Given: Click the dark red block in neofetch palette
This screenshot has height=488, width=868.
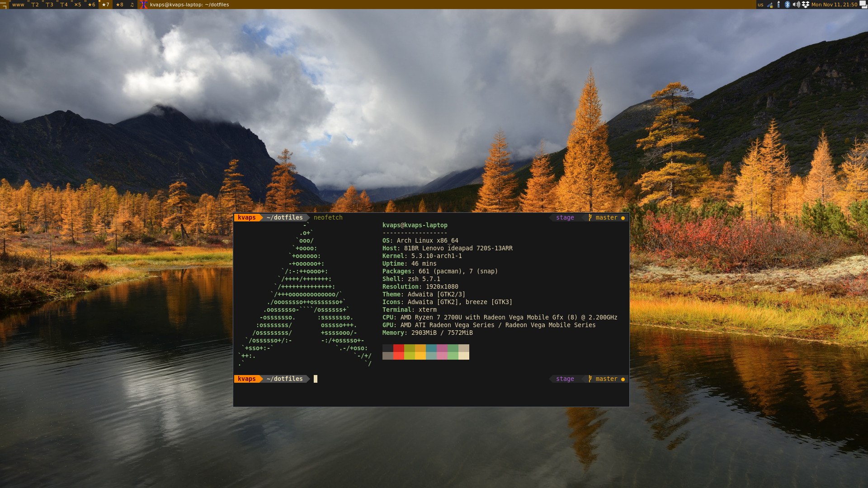Looking at the screenshot, I should click(399, 348).
